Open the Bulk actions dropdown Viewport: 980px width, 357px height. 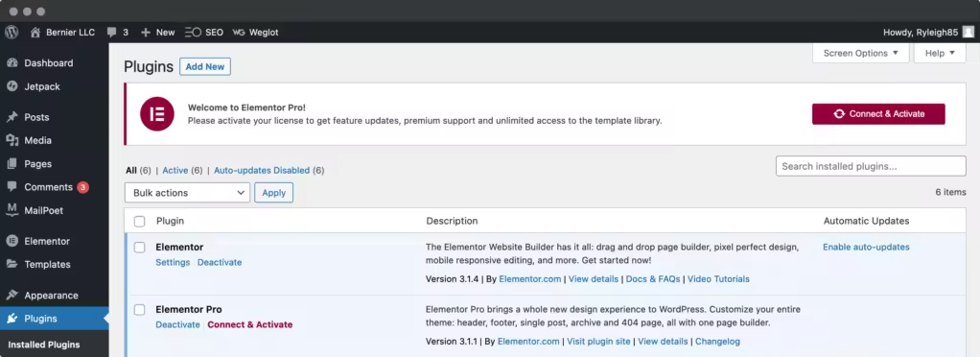tap(188, 193)
